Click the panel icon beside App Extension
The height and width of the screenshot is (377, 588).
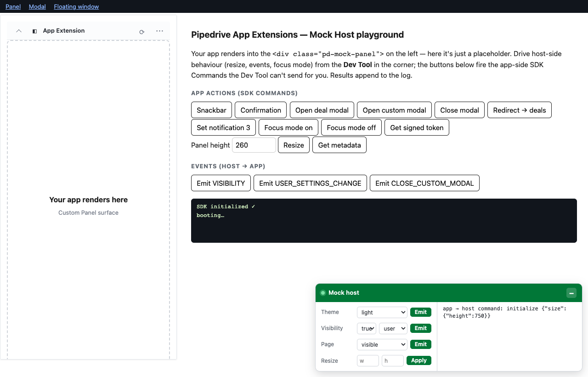[x=34, y=31]
